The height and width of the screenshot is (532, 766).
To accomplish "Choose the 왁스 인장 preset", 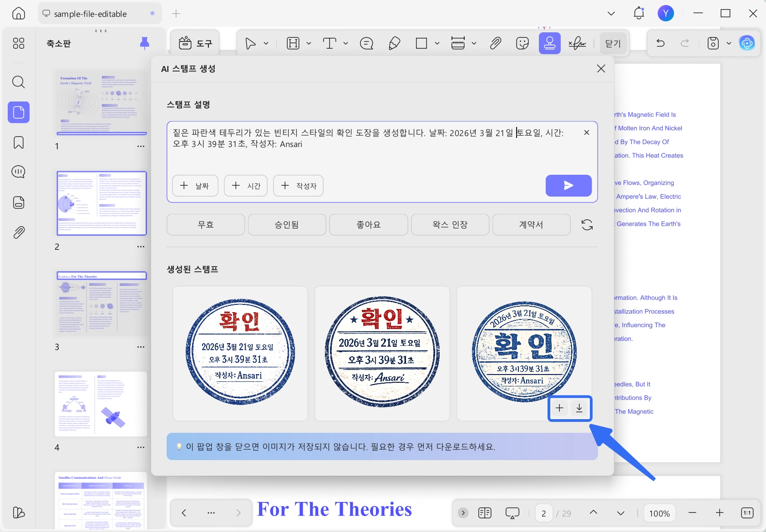I will [450, 225].
